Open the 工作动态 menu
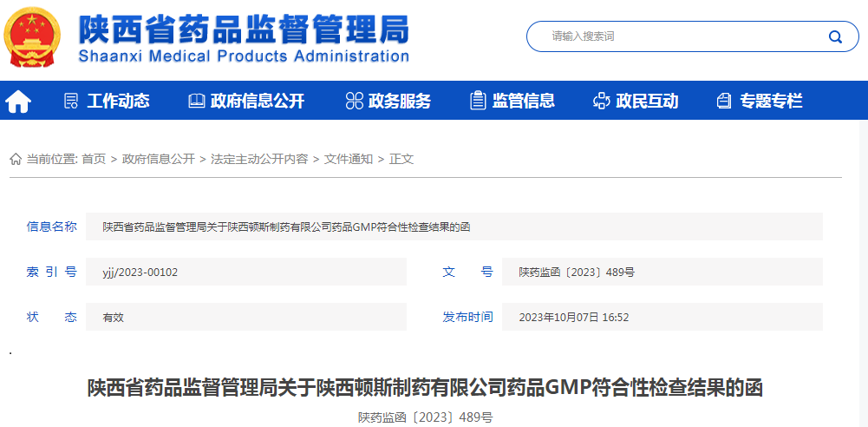 coord(118,101)
